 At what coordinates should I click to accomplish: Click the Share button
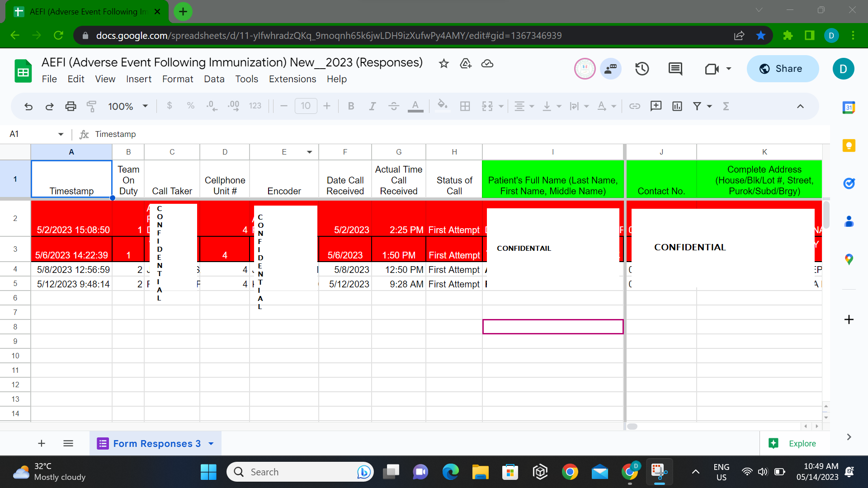[x=782, y=69]
